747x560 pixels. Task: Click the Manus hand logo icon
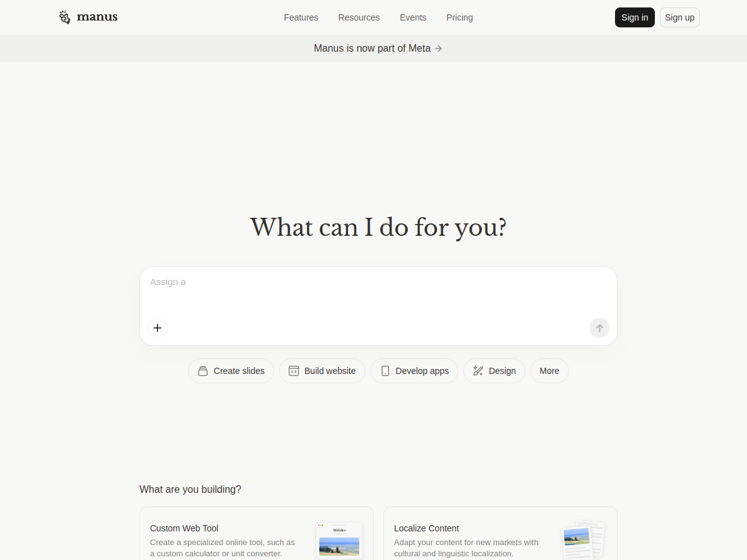pos(65,17)
